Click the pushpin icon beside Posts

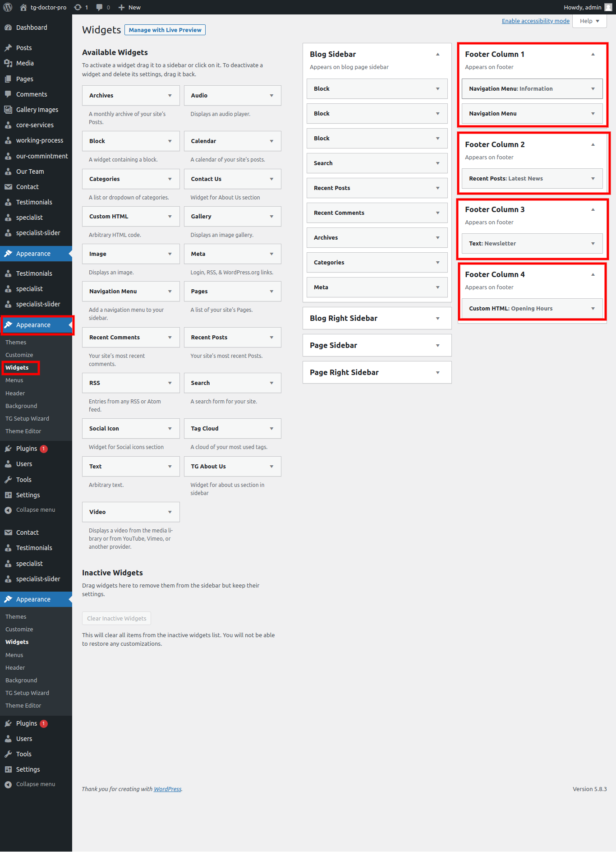(8, 48)
